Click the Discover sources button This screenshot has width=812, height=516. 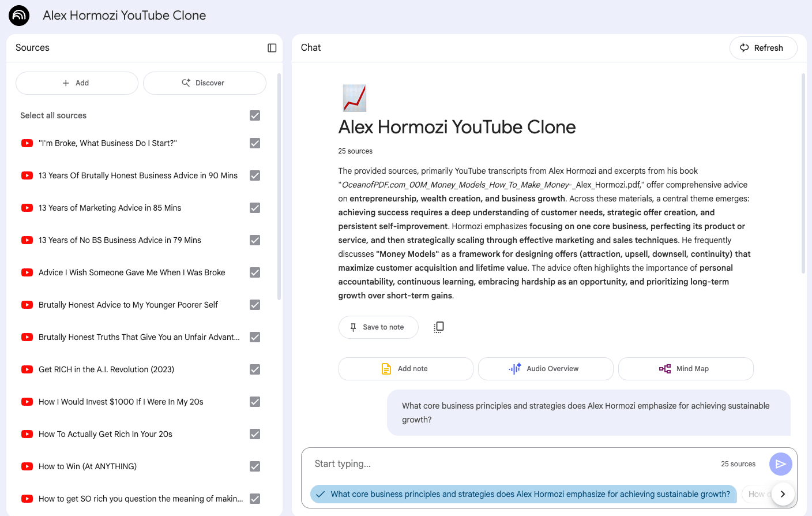pos(204,83)
